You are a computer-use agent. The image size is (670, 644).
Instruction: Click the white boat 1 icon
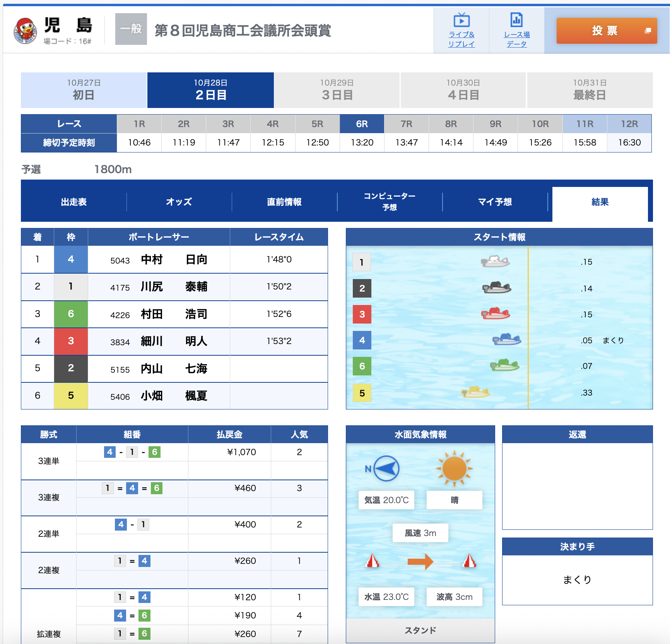pos(495,262)
